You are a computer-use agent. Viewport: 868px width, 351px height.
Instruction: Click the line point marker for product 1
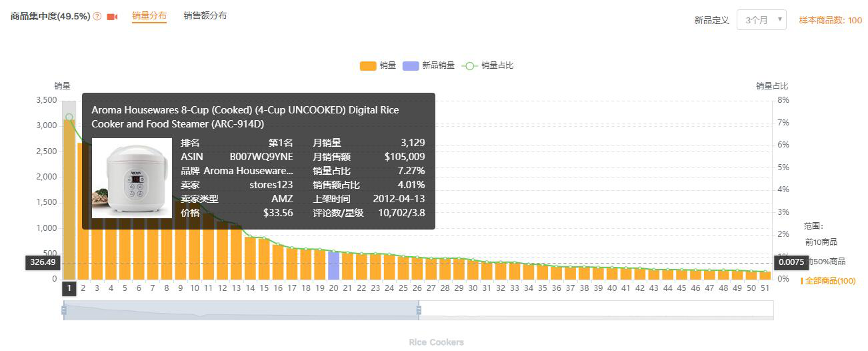pyautogui.click(x=69, y=117)
